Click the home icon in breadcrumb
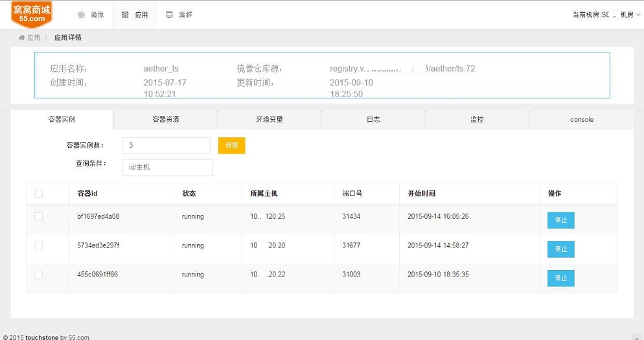This screenshot has height=340, width=644. tap(22, 38)
